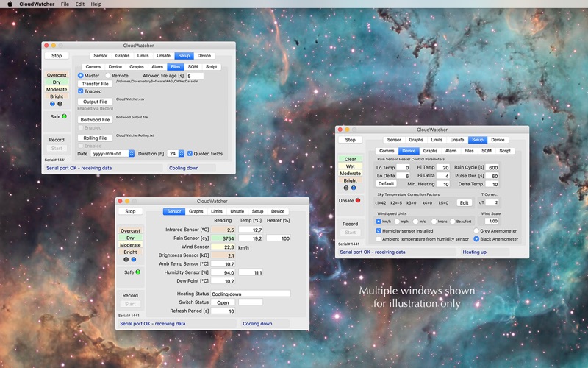Image resolution: width=588 pixels, height=368 pixels.
Task: Click Rolling File button
Action: click(95, 138)
